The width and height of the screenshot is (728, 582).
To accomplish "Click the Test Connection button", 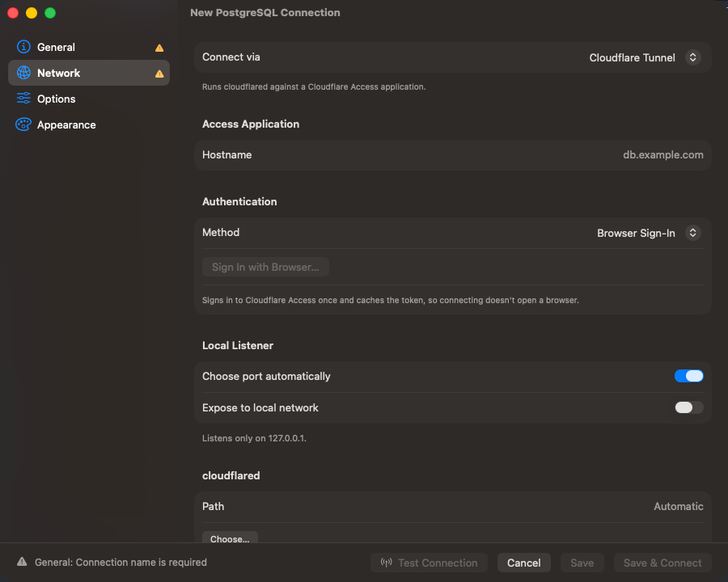I will point(429,563).
